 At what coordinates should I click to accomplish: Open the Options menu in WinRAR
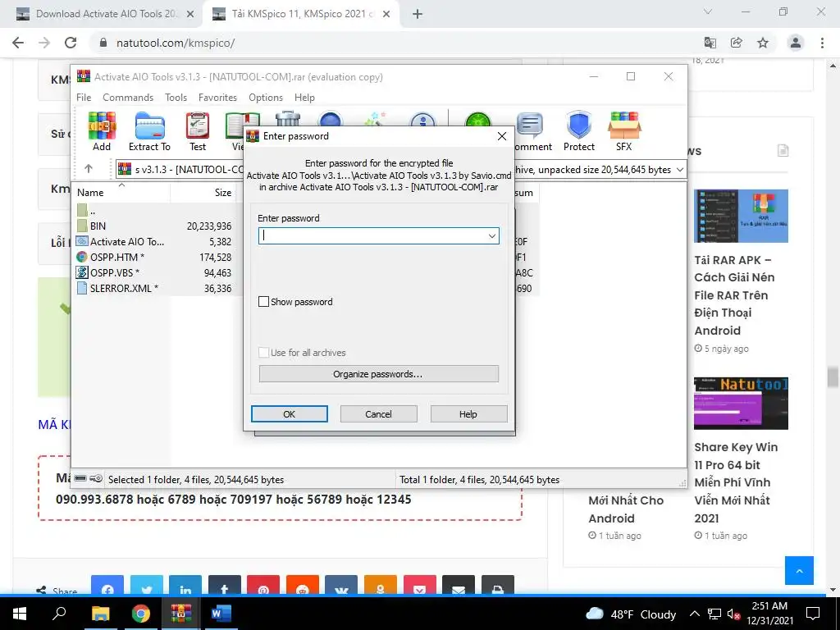click(x=266, y=98)
